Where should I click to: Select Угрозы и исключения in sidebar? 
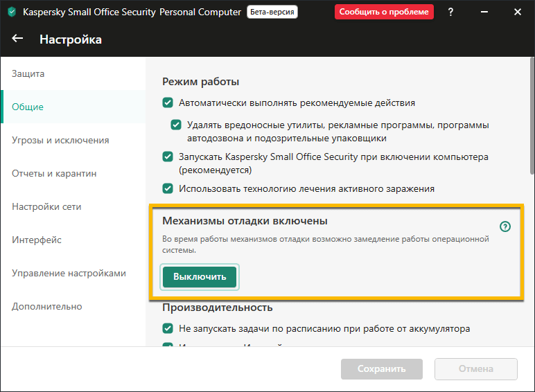coord(60,140)
